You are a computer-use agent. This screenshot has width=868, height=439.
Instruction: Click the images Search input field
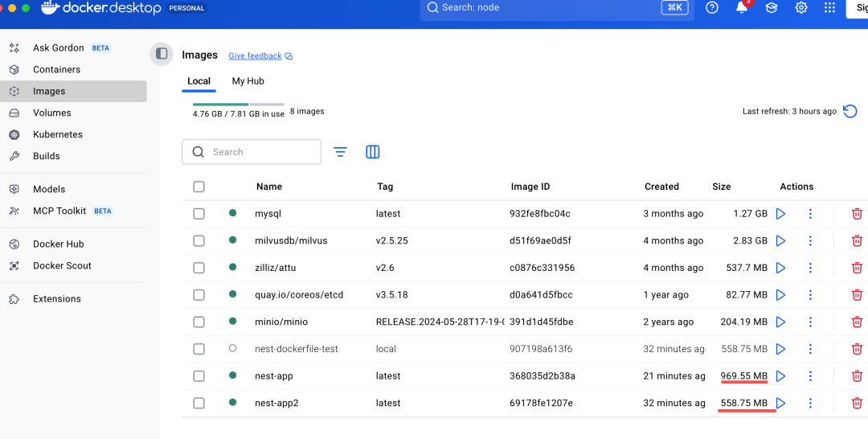(x=252, y=152)
